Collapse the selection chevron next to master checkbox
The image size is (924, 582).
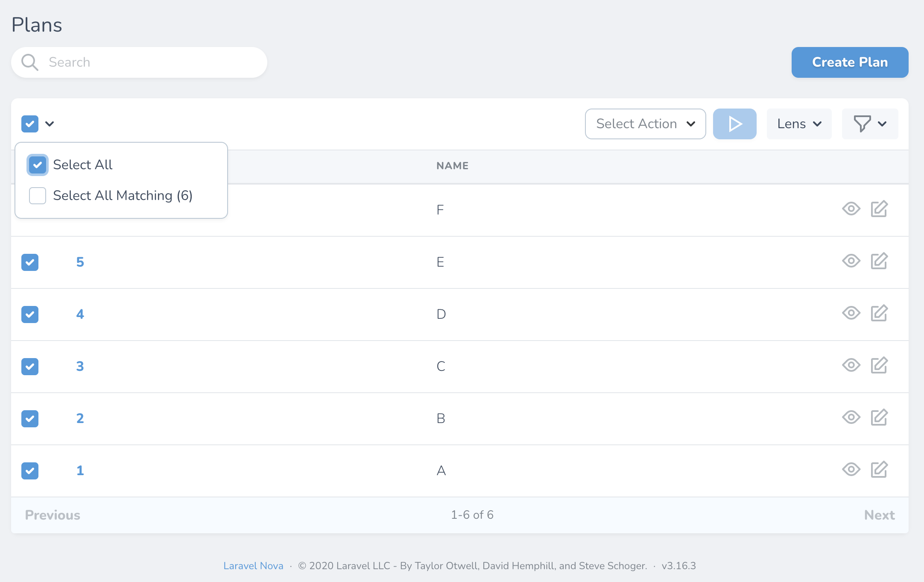pos(50,124)
